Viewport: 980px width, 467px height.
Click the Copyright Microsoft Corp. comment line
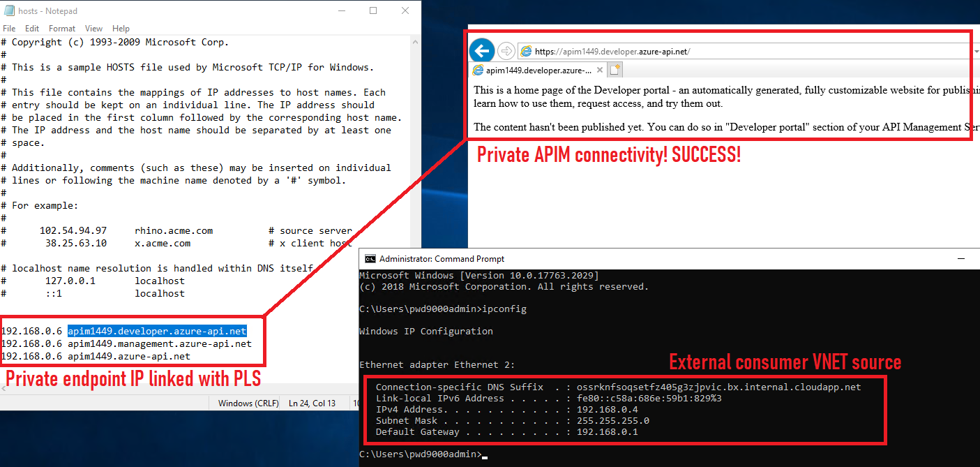[115, 42]
